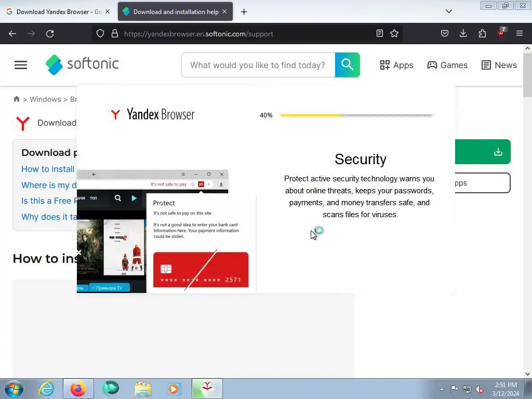The height and width of the screenshot is (399, 532).
Task: Open the tracking protection shield icon
Action: point(100,34)
